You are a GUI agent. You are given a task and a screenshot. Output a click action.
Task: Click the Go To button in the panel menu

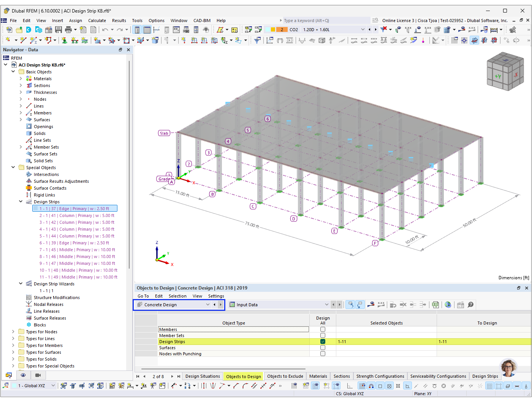coord(143,296)
